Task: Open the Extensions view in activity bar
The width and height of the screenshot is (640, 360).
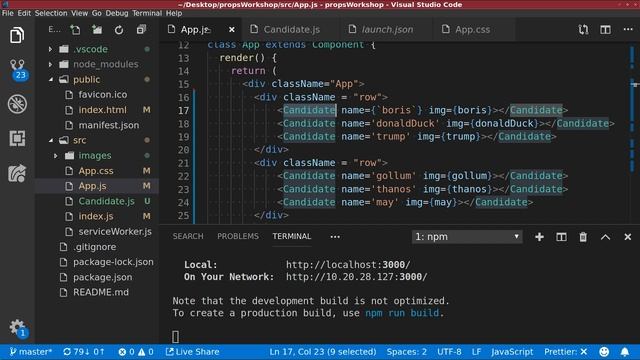Action: 17,138
